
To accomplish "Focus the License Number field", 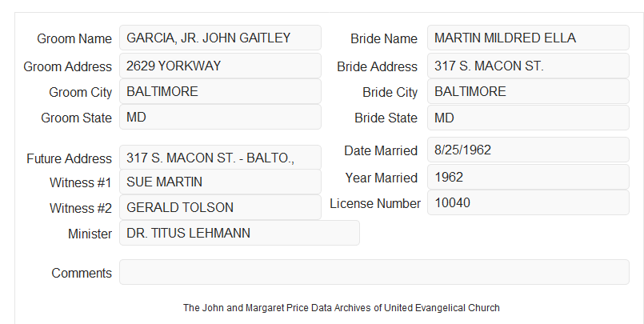I will pyautogui.click(x=528, y=202).
